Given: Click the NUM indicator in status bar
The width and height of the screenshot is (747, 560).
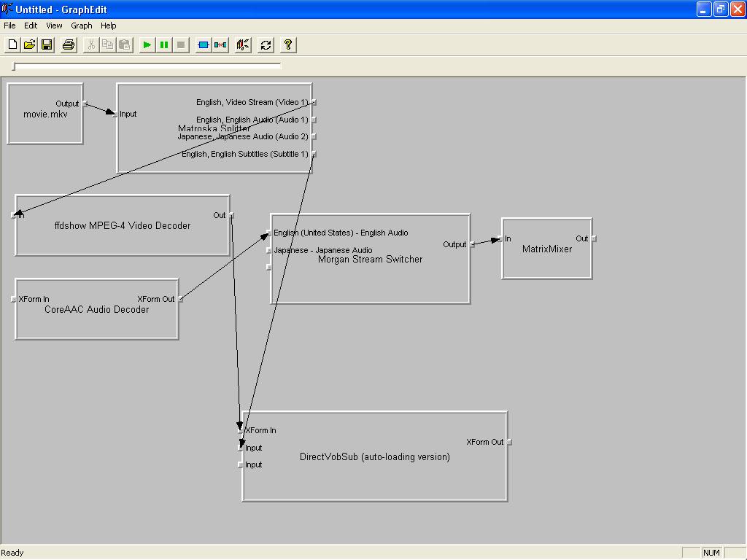Looking at the screenshot, I should coord(711,553).
